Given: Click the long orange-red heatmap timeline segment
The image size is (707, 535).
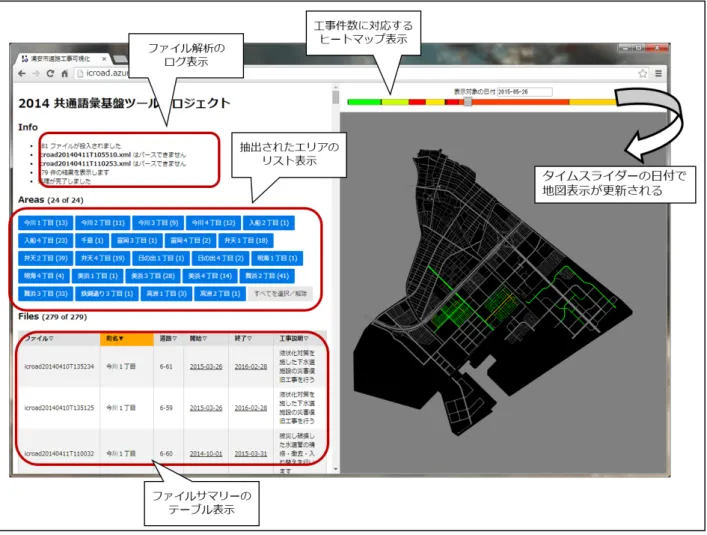Looking at the screenshot, I should click(x=521, y=102).
